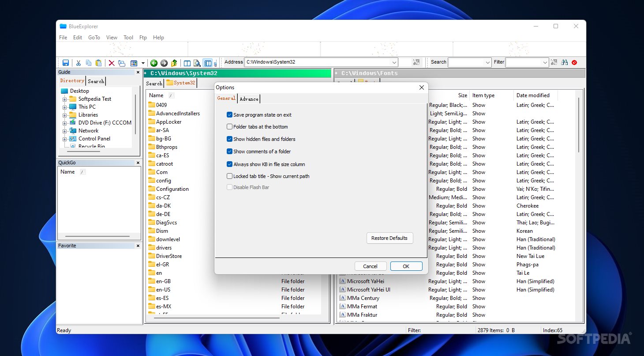Image resolution: width=644 pixels, height=356 pixels.
Task: Toggle the tree panel layout icon
Action: point(207,63)
